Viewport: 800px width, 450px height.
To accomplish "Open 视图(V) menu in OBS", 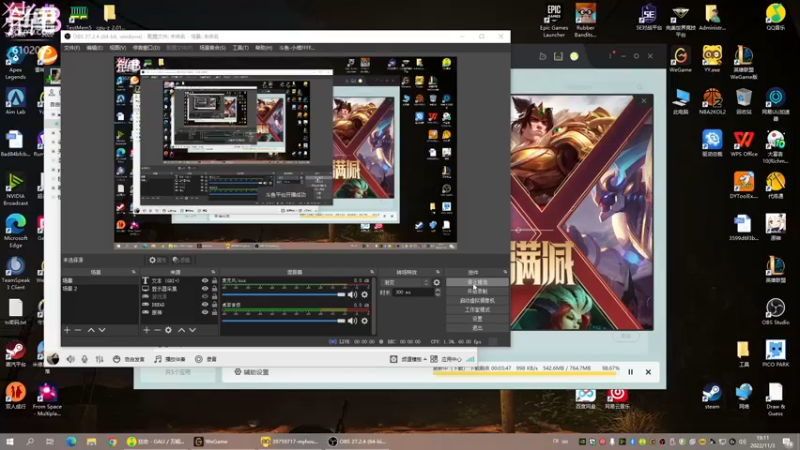I will coord(117,48).
